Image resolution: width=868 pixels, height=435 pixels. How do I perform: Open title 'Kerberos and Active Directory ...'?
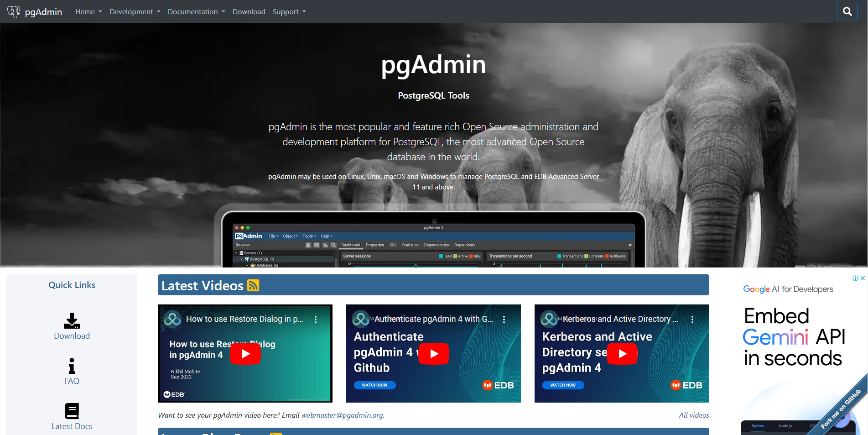pyautogui.click(x=620, y=319)
